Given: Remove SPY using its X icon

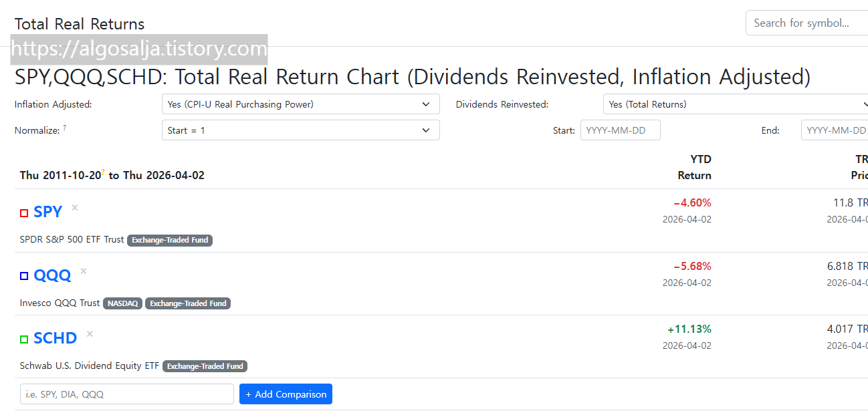Looking at the screenshot, I should click(x=74, y=207).
